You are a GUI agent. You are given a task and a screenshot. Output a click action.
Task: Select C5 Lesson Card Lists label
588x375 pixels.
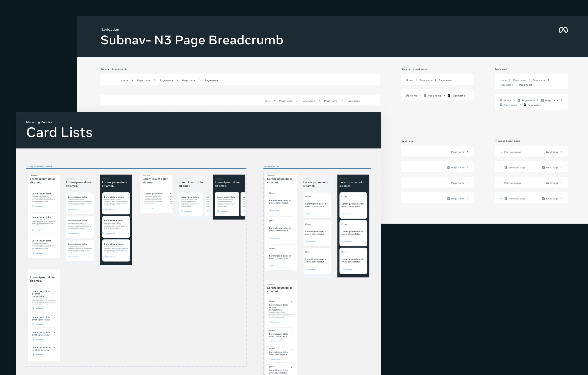point(272,167)
